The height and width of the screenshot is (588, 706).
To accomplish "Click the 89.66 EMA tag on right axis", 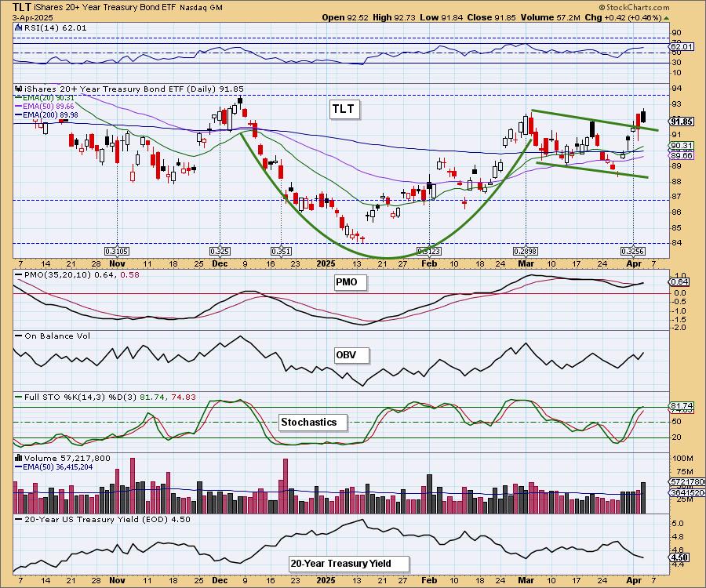I will click(682, 156).
